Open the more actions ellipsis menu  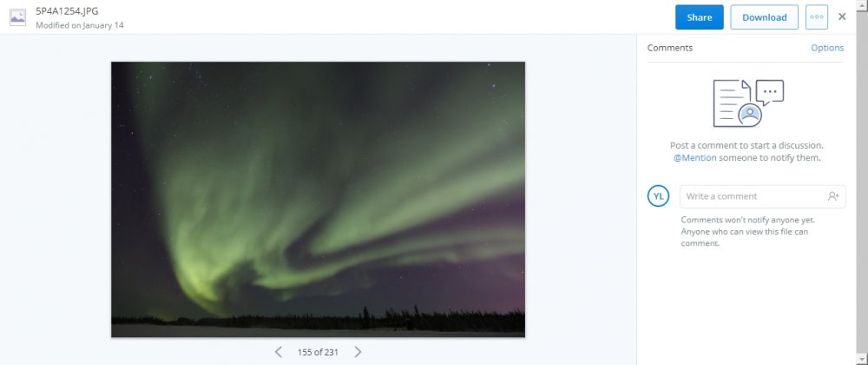[x=817, y=17]
